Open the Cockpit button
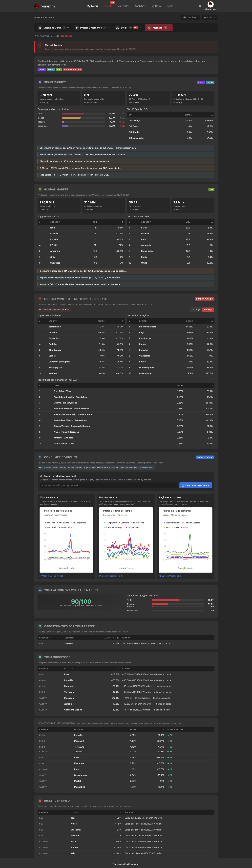Image resolution: width=252 pixels, height=868 pixels. tap(209, 17)
